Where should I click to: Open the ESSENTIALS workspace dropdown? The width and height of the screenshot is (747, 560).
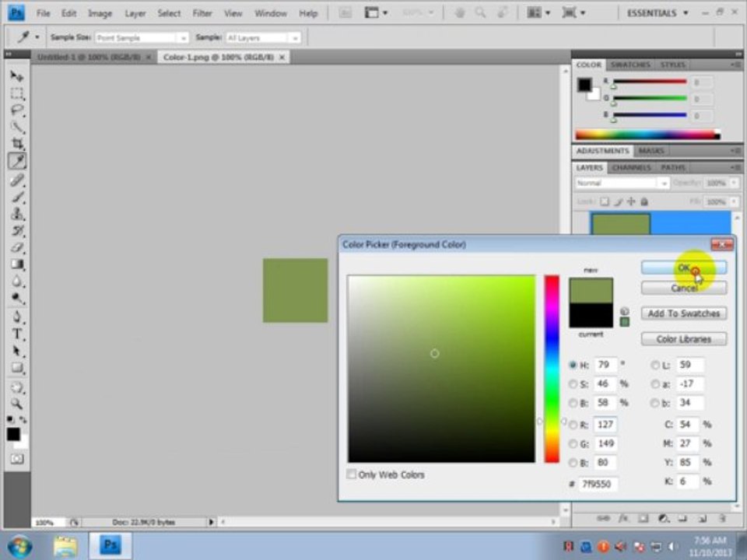pos(658,13)
